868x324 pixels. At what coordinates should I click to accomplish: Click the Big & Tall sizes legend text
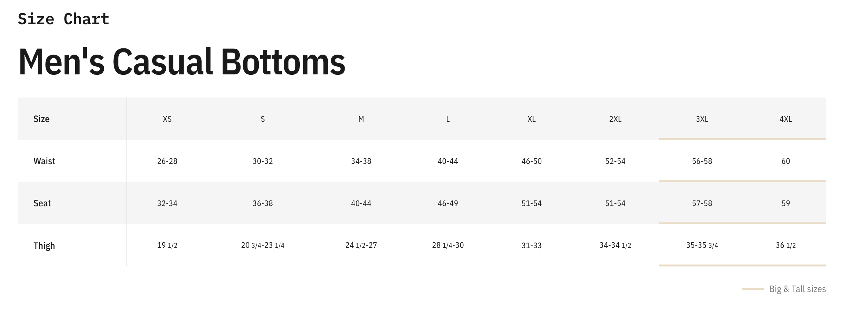click(x=797, y=289)
